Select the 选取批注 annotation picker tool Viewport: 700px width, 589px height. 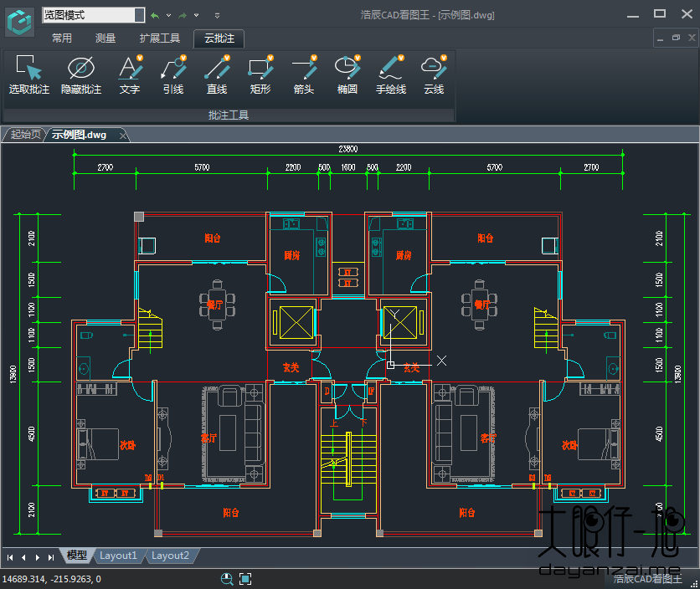point(28,74)
